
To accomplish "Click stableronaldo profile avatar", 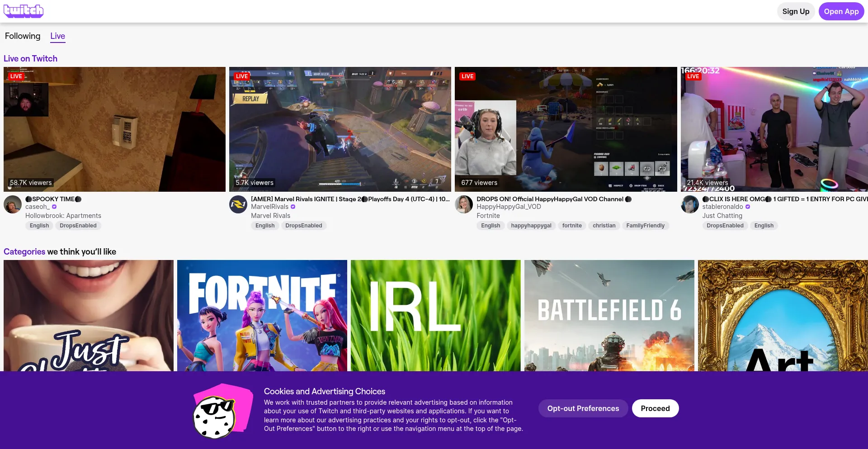I will [x=690, y=205].
